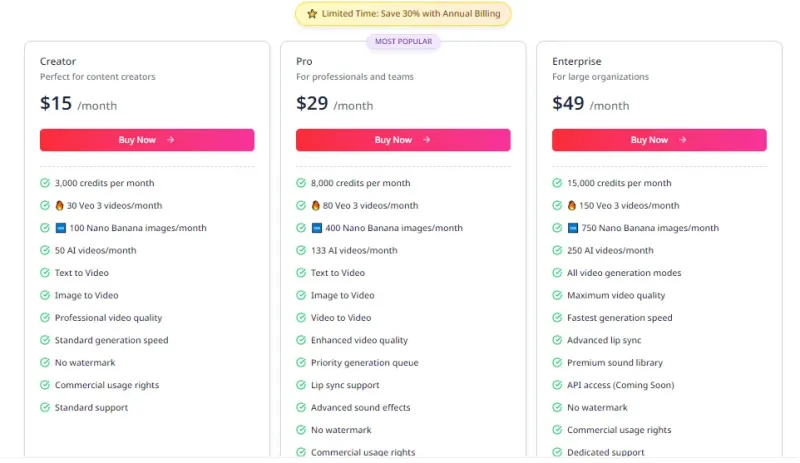Click blue icon beside 100 Nano Banana images
This screenshot has height=463, width=800.
point(61,228)
